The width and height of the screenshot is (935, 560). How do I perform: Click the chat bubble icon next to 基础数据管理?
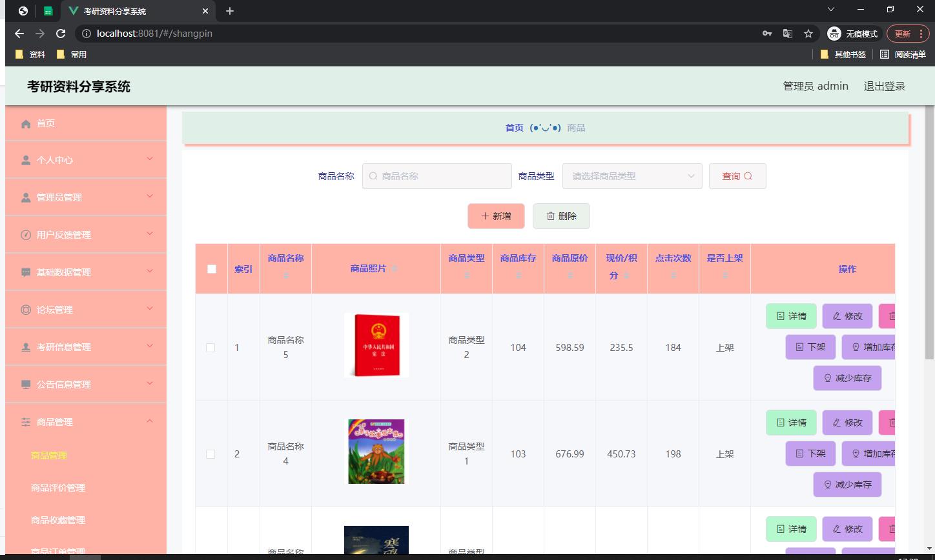(26, 272)
